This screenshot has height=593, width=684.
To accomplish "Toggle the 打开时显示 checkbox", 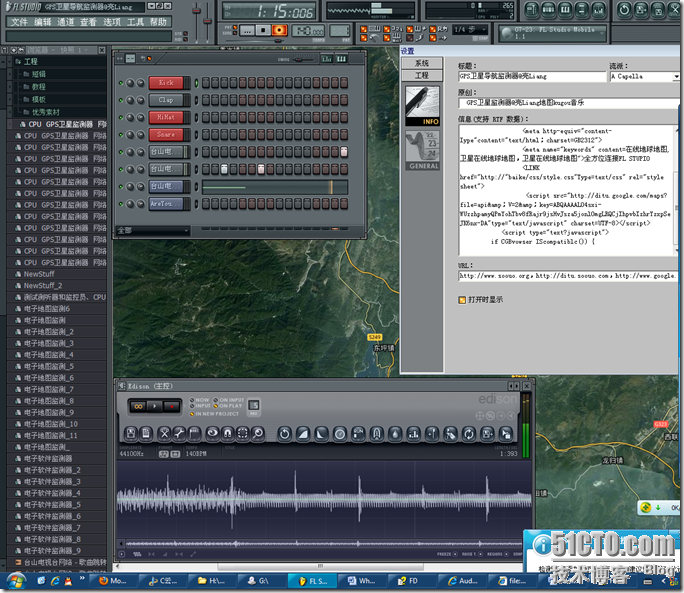I will click(462, 300).
